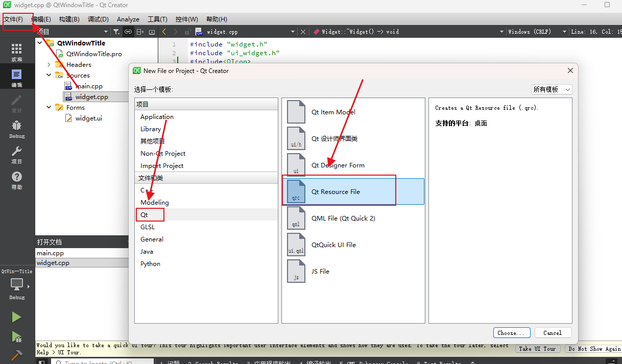The image size is (622, 364).
Task: Select the Java category
Action: pyautogui.click(x=206, y=252)
